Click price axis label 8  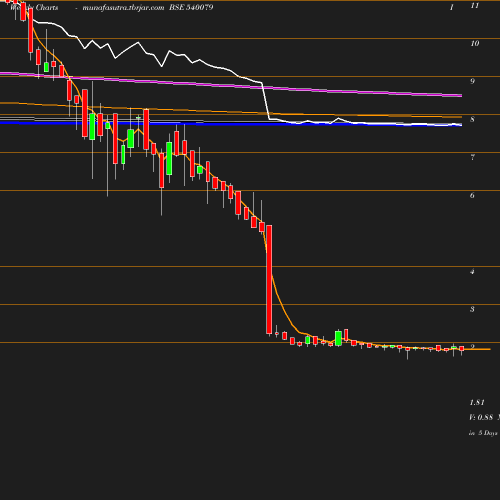click(x=472, y=119)
